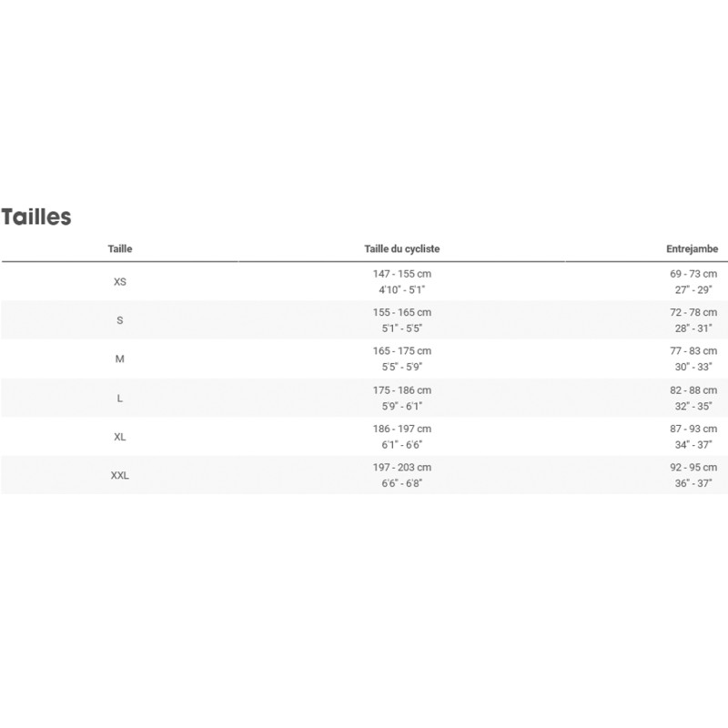Select the 92 - 95 cm inseam value

[x=693, y=467]
